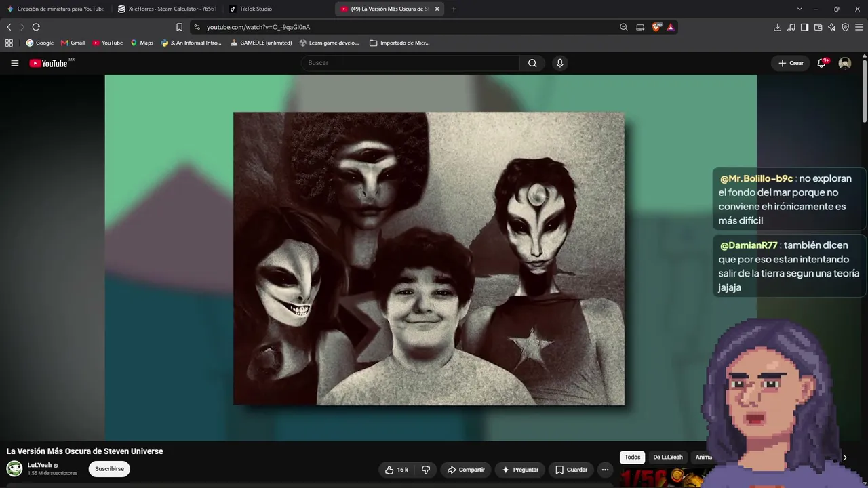Click the @Mr.Bolillo-b9c comment overlay
Image resolution: width=868 pixels, height=488 pixels.
pyautogui.click(x=789, y=199)
